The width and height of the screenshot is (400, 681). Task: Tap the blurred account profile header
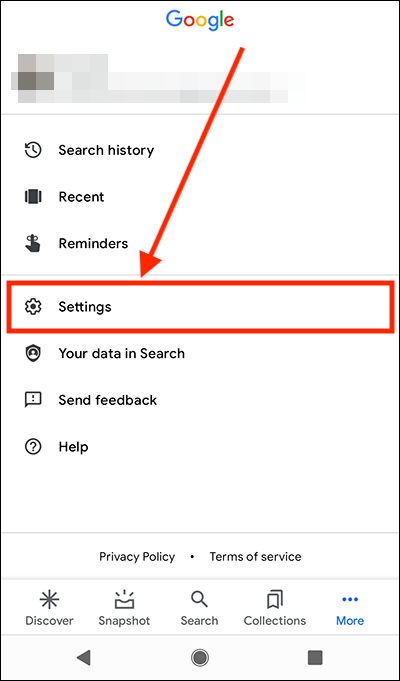coord(161,79)
